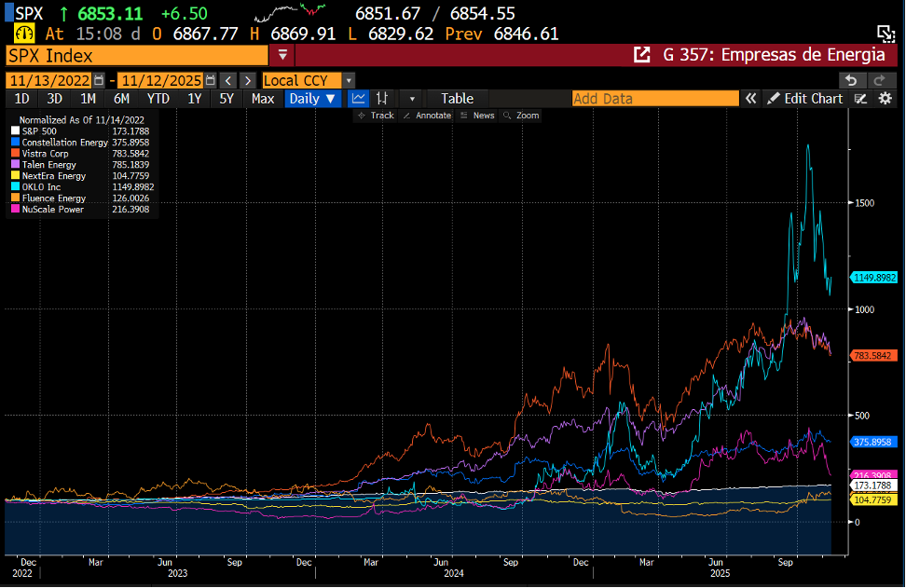Click the 173.1788 S&P axis value label
This screenshot has height=588, width=906.
(x=873, y=485)
